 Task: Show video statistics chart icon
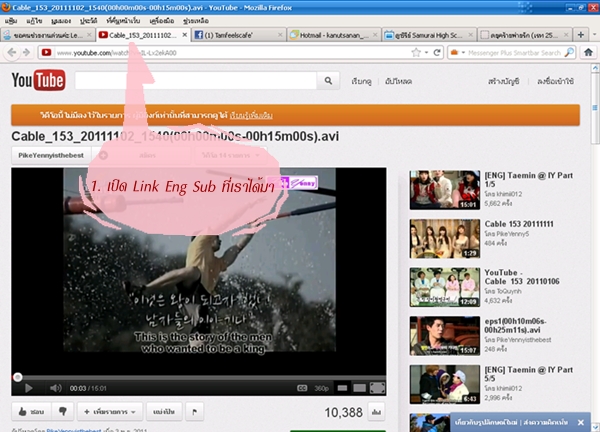376,412
